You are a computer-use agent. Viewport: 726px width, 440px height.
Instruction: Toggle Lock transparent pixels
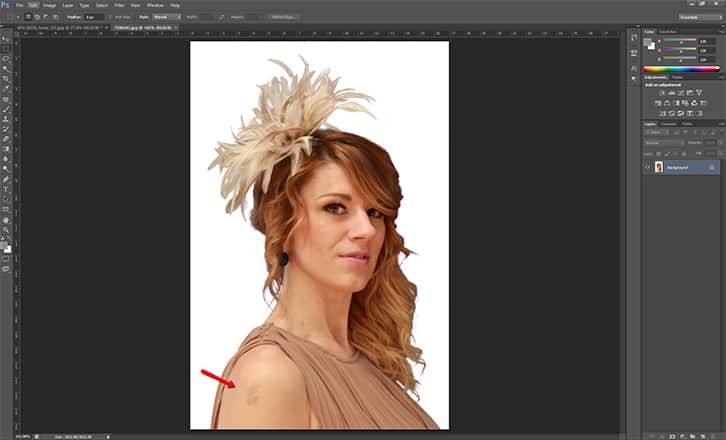coord(659,153)
